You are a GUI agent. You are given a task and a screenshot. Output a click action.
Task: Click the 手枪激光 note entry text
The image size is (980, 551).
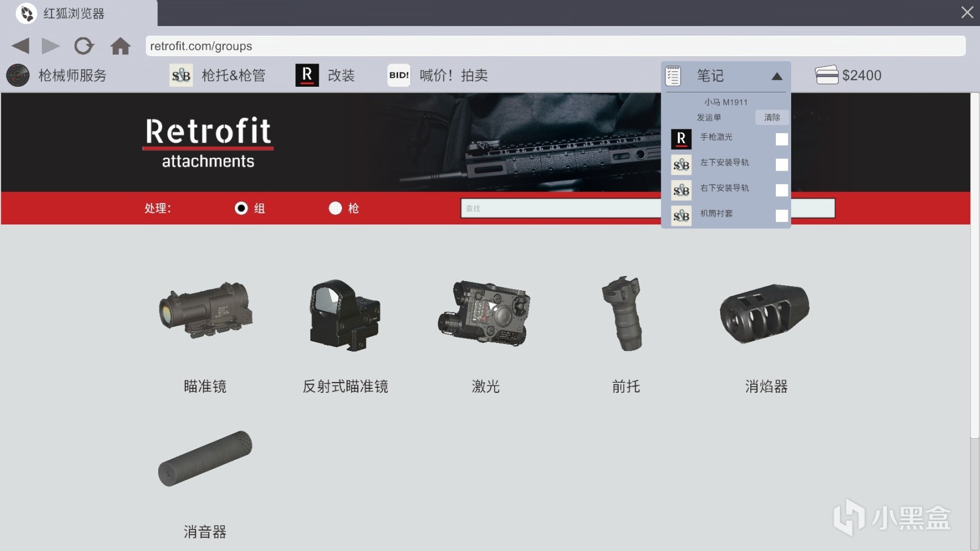[x=716, y=137]
